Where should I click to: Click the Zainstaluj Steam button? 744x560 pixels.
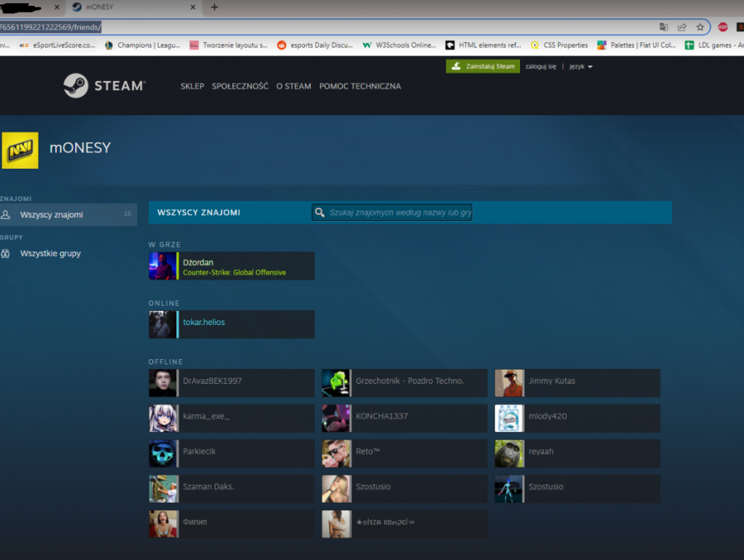[483, 66]
